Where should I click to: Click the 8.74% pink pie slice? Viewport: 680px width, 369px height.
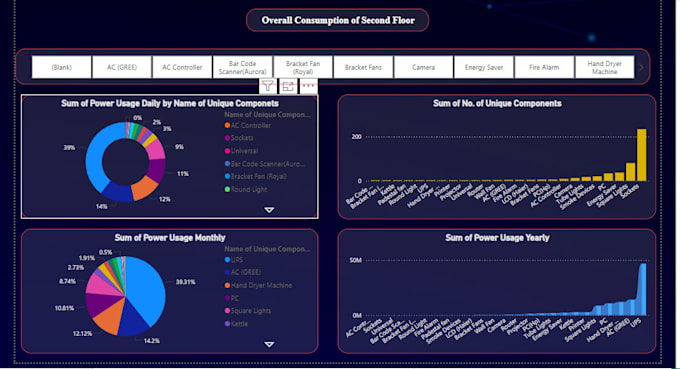point(102,285)
